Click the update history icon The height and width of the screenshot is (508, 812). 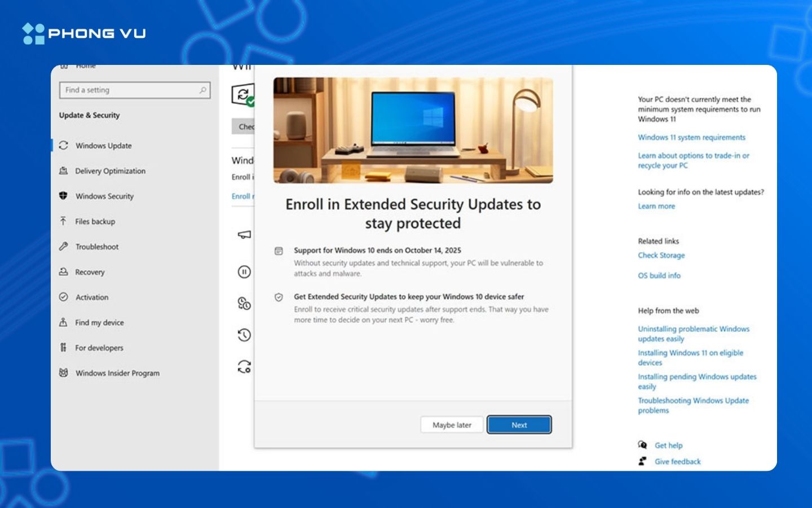[x=244, y=335]
